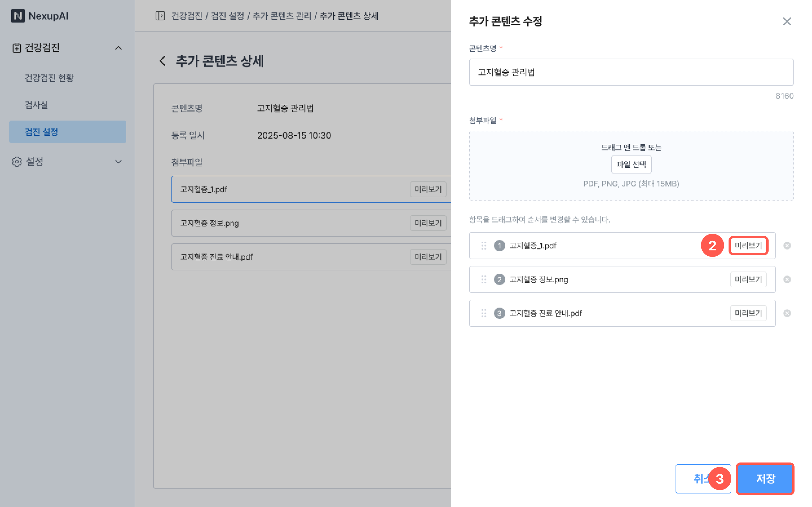Remove 고지혈증 정보.png with its delete icon
Viewport: 812px width, 507px height.
click(x=787, y=279)
